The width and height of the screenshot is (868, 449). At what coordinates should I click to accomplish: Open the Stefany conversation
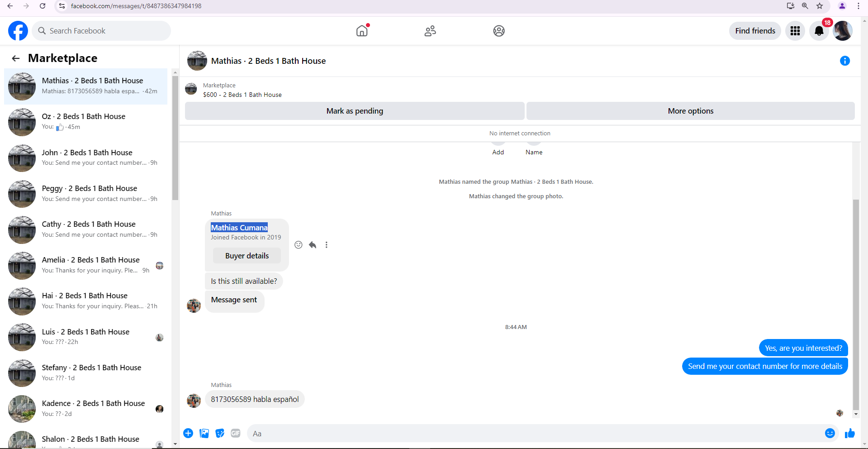86,373
